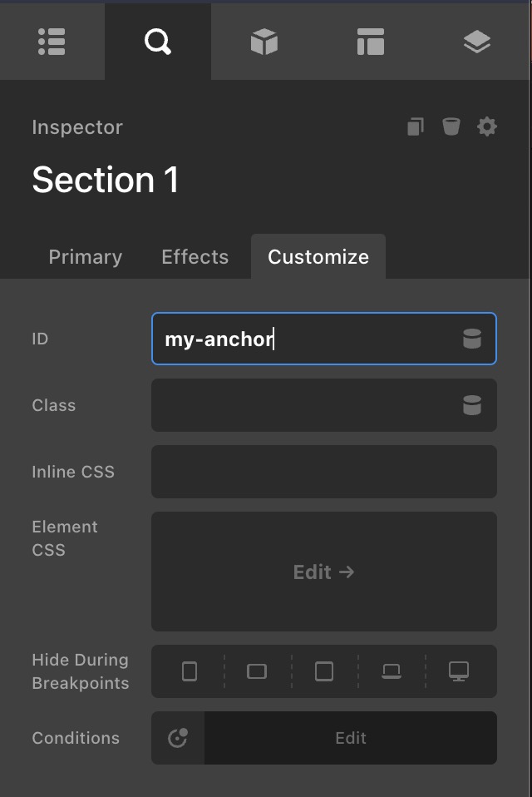Open the Outline list icon tab
Screen dimensions: 532x797
(x=52, y=42)
